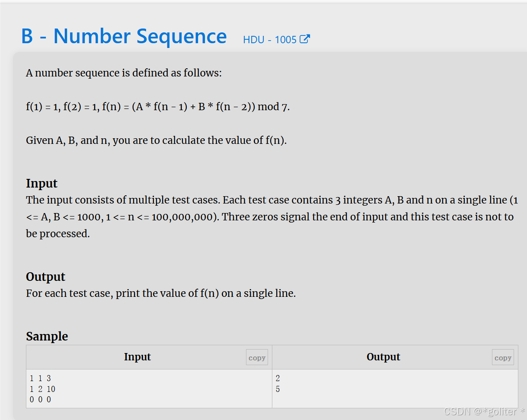This screenshot has width=527, height=420.
Task: Copy the sample input
Action: coord(257,357)
